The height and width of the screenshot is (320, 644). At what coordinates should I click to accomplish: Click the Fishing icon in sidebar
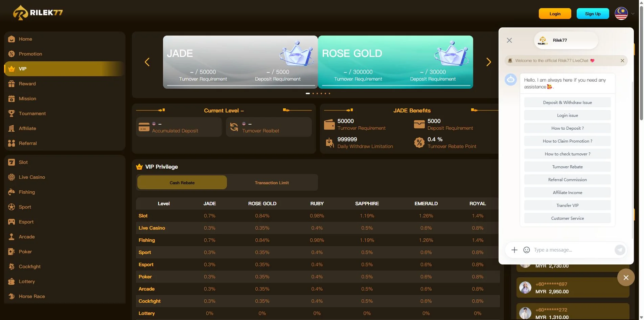click(11, 192)
